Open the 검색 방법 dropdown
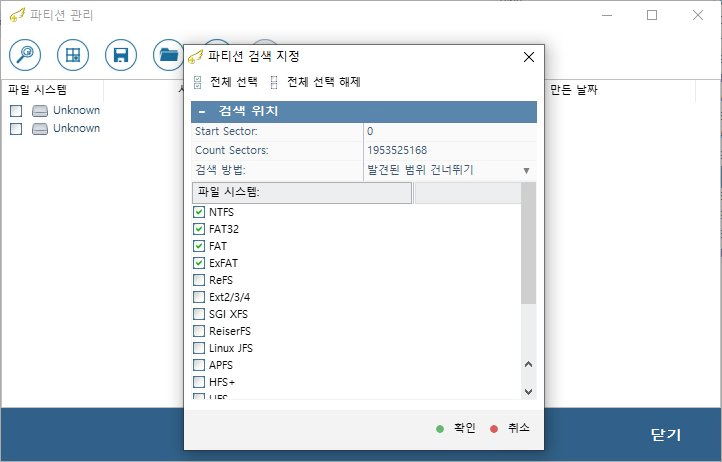 click(526, 171)
